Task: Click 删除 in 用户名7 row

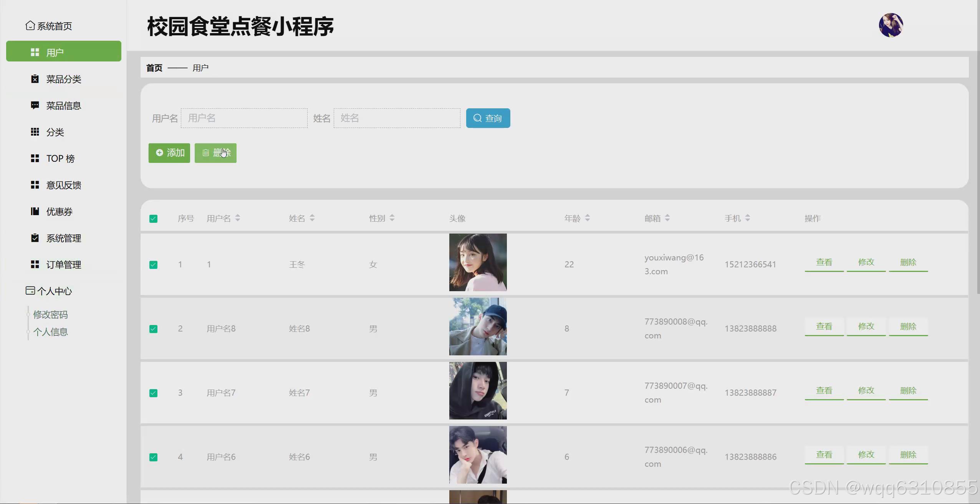Action: coord(908,391)
